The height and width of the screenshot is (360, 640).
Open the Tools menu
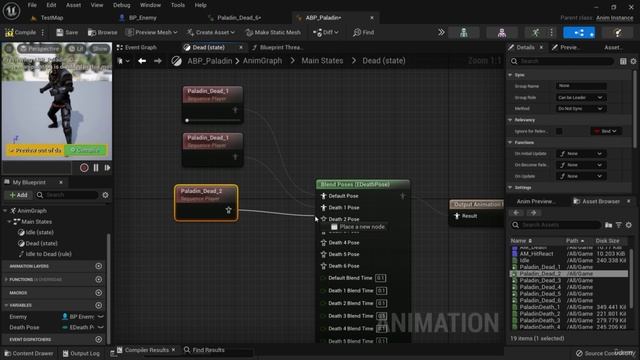[178, 5]
